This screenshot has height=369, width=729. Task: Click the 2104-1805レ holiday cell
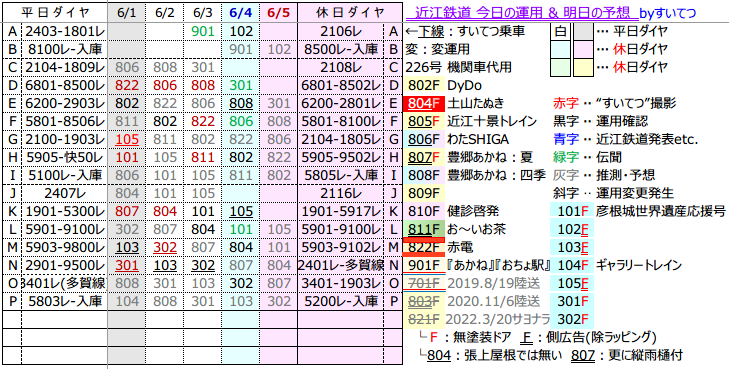(341, 139)
